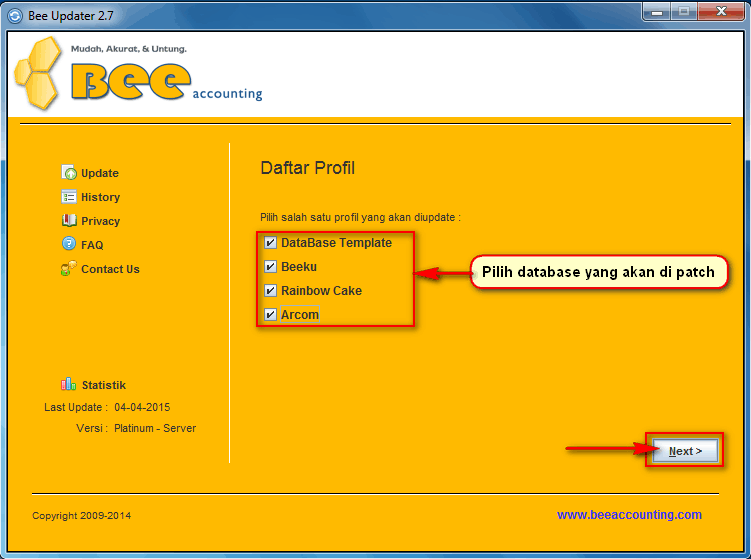Uncheck the DataBase Template checkbox

tap(270, 243)
